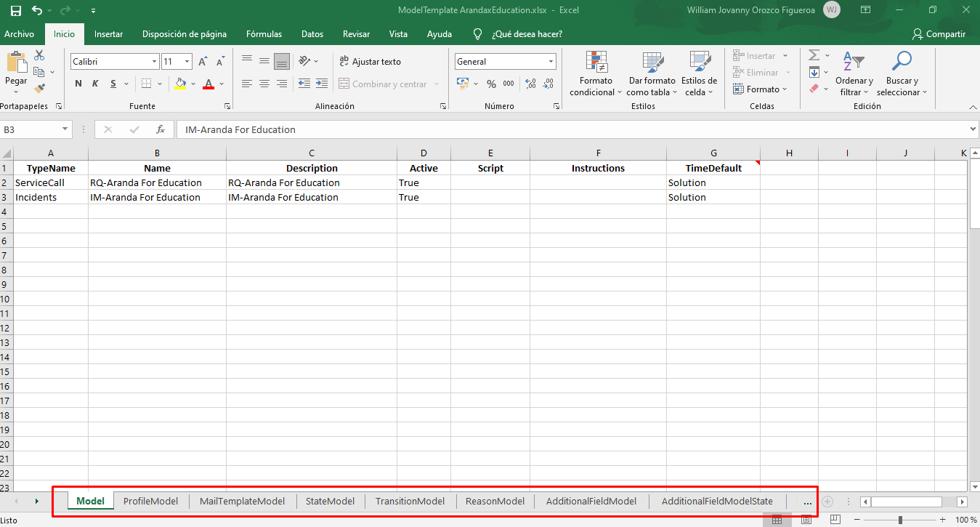Add a new sheet with the plus button

(x=827, y=502)
